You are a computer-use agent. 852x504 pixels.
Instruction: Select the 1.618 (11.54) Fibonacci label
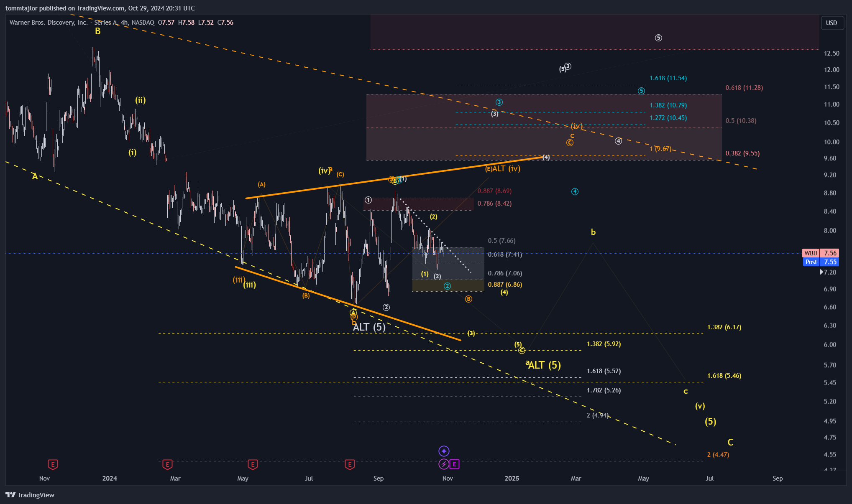(668, 78)
